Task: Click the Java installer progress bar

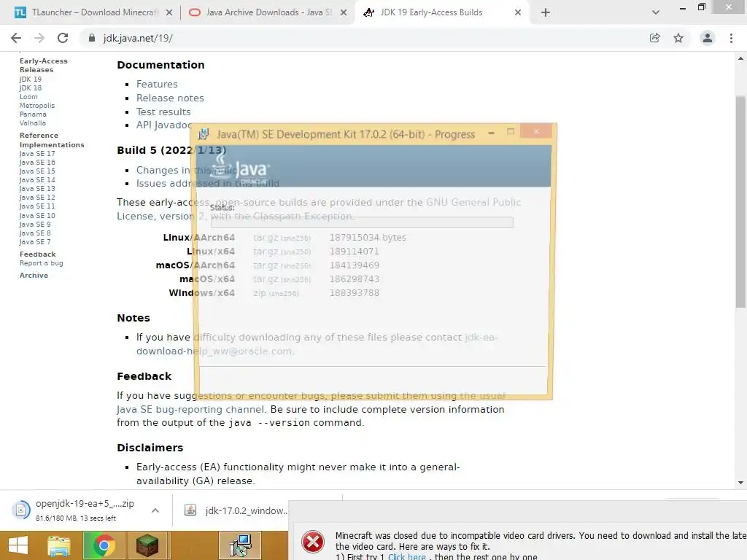Action: 362,222
